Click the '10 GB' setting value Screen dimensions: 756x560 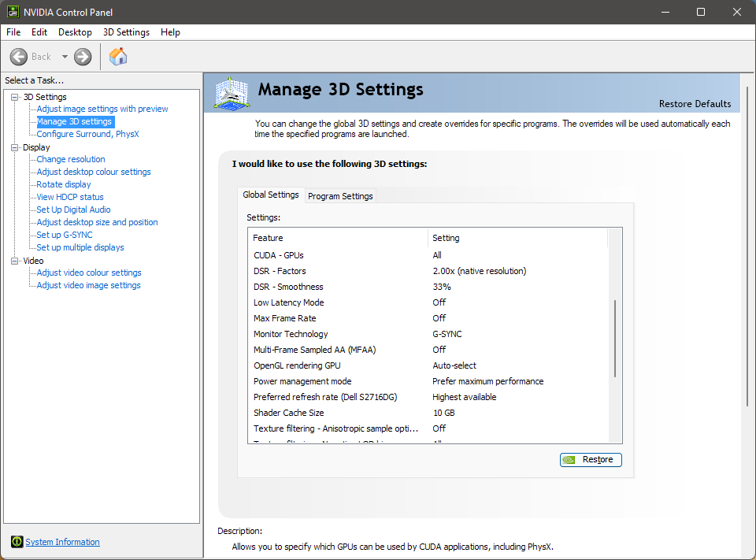coord(443,413)
